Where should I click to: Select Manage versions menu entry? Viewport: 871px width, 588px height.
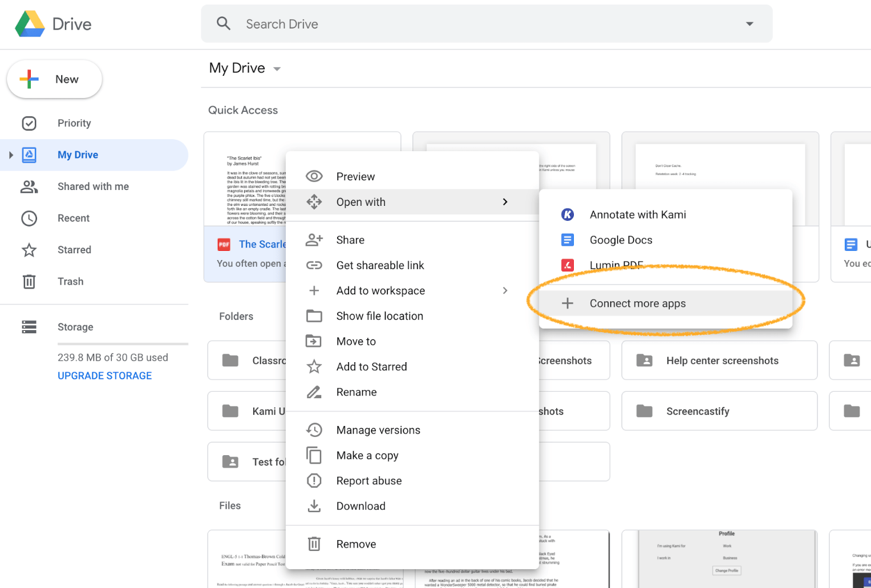click(378, 430)
